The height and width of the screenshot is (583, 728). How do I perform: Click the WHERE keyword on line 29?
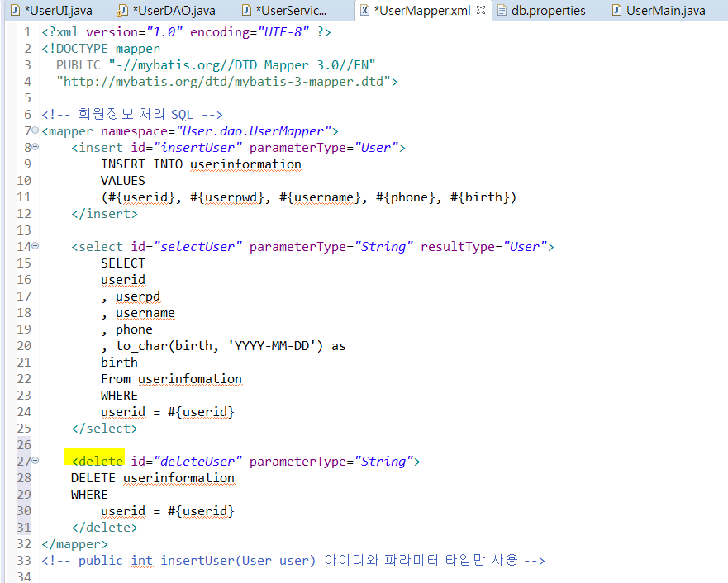pos(89,495)
